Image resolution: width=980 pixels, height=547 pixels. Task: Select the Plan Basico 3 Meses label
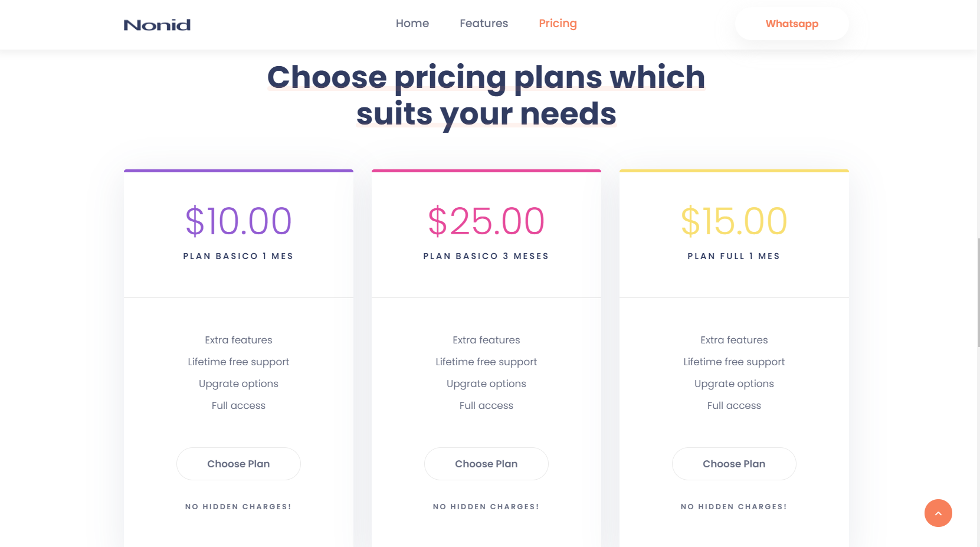[486, 256]
